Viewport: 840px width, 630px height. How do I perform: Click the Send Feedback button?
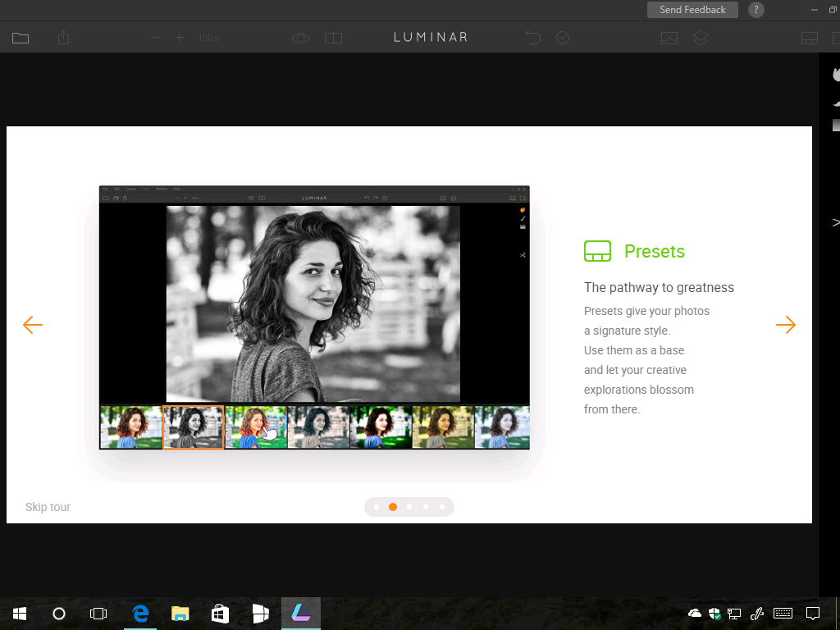tap(692, 10)
